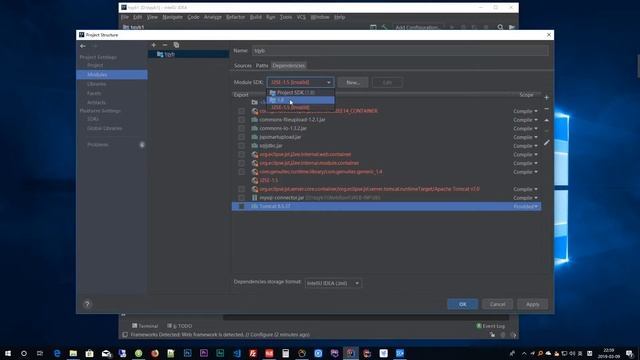The image size is (640, 360).
Task: Add dependency with plus icon beside Scope
Action: (x=546, y=98)
